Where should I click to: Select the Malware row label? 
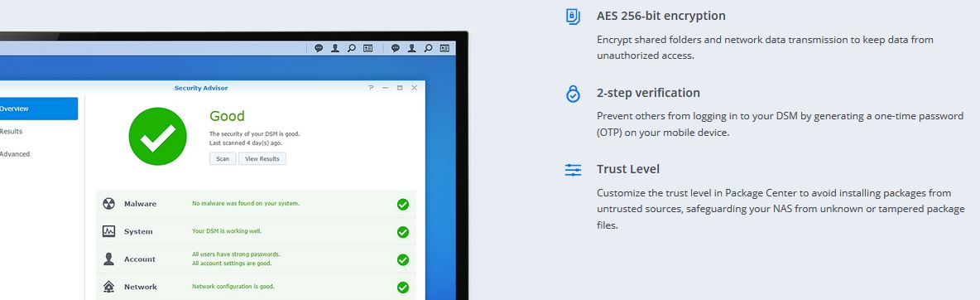pos(140,204)
